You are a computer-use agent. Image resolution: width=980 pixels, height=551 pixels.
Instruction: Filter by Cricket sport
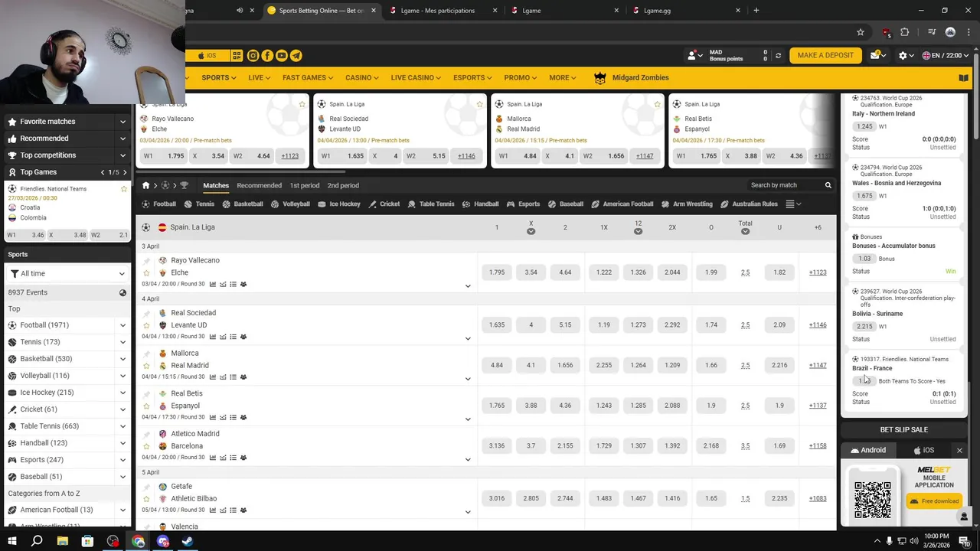[x=384, y=204]
